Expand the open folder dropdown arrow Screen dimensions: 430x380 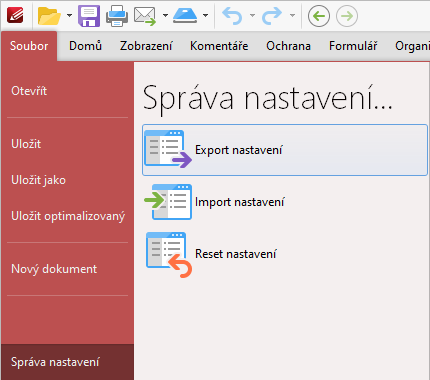point(69,15)
